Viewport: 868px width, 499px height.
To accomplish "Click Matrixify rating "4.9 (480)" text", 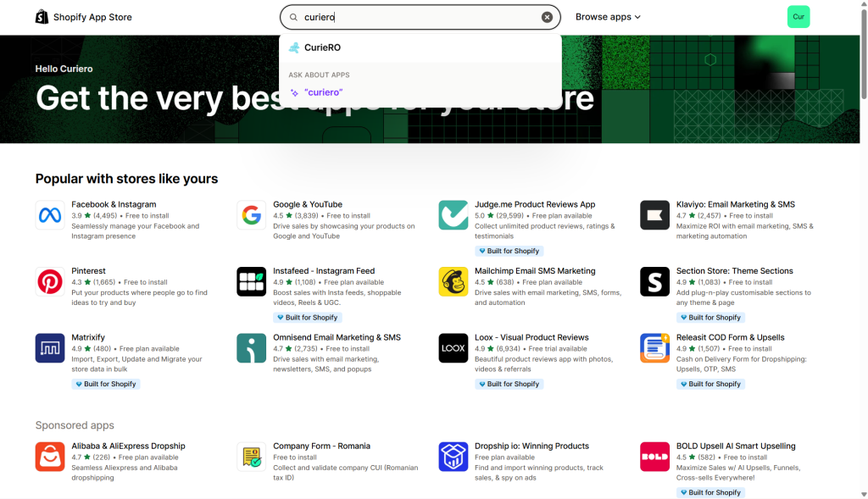I will point(91,348).
